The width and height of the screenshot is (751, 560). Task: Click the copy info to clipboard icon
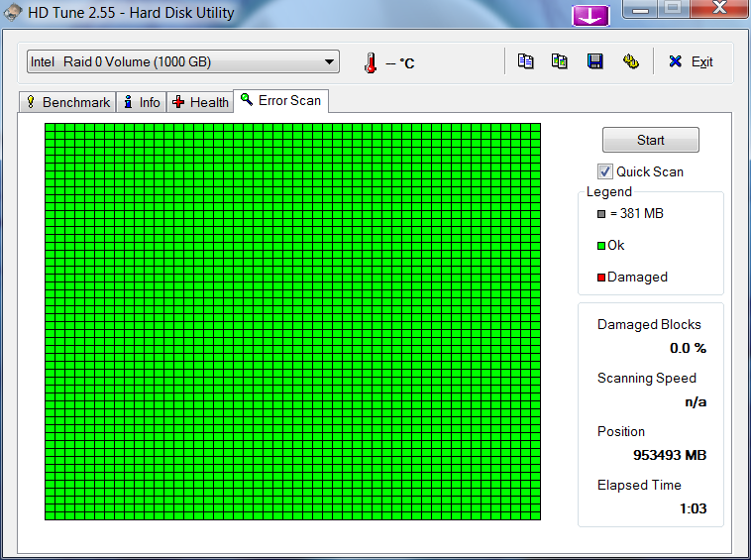526,61
